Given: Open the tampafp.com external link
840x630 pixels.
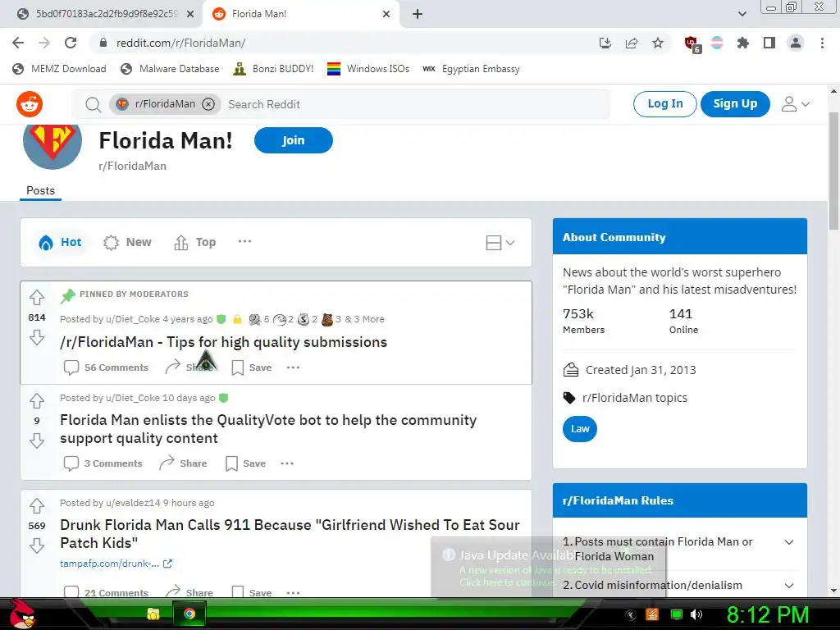Looking at the screenshot, I should [x=116, y=564].
